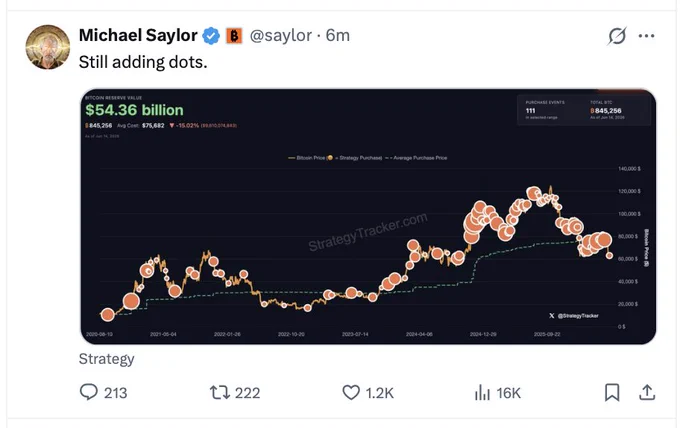
Task: Repost using the retweet arrows icon
Action: click(x=220, y=392)
